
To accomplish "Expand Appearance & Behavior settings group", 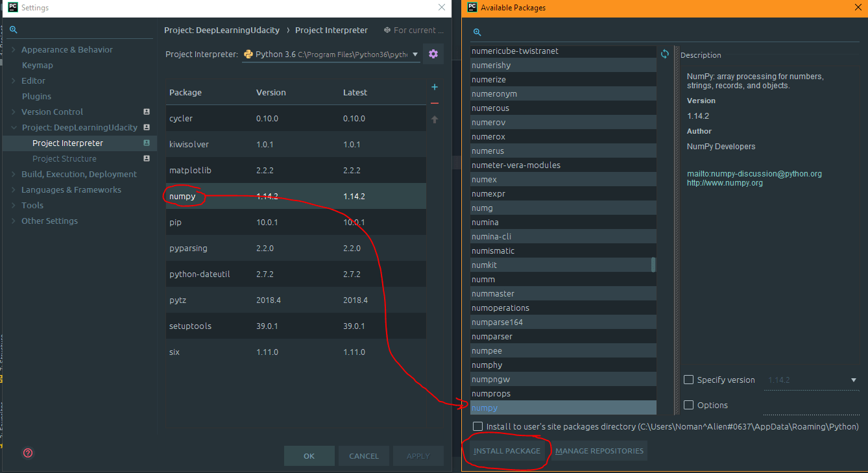I will click(14, 49).
